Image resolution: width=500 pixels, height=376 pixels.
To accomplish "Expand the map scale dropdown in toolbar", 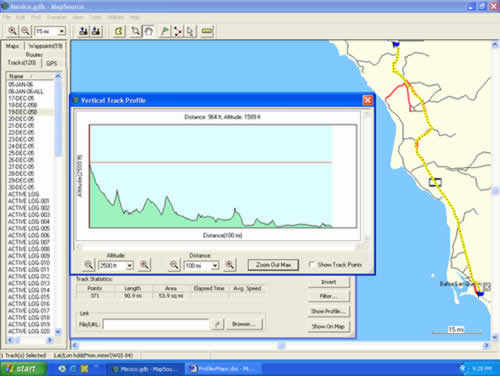I will coord(62,31).
